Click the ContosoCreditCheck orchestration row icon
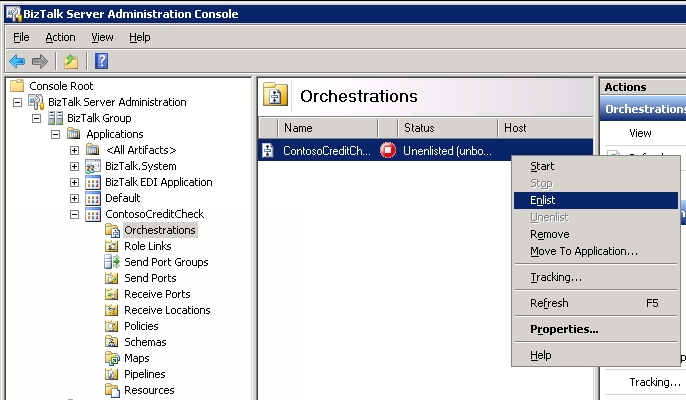The image size is (686, 400). 268,151
